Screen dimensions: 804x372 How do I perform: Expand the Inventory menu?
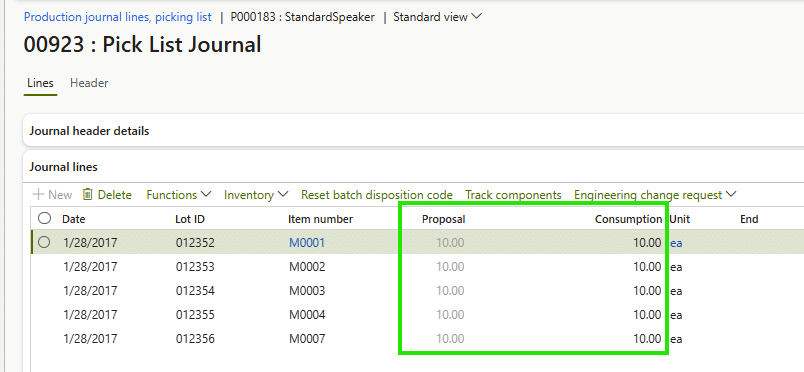(x=256, y=195)
